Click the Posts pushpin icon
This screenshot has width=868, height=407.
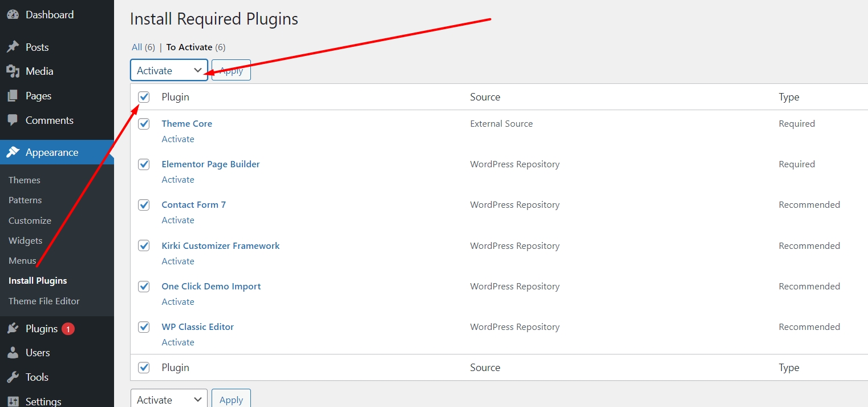click(x=13, y=47)
